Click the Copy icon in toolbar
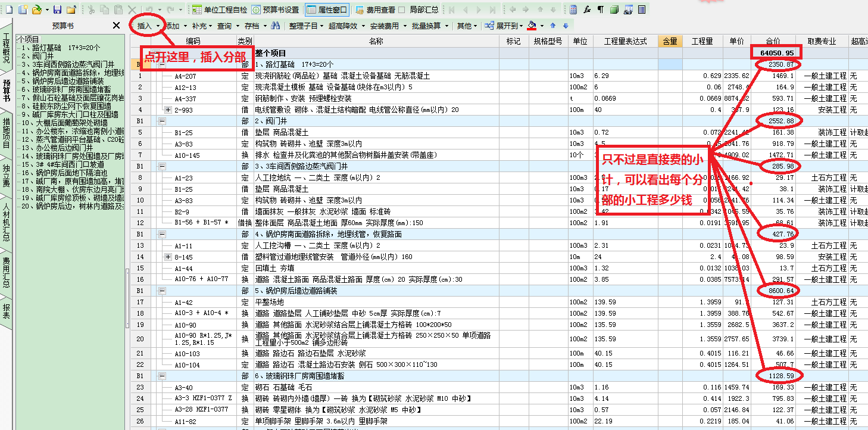The width and height of the screenshot is (868, 430). [105, 10]
